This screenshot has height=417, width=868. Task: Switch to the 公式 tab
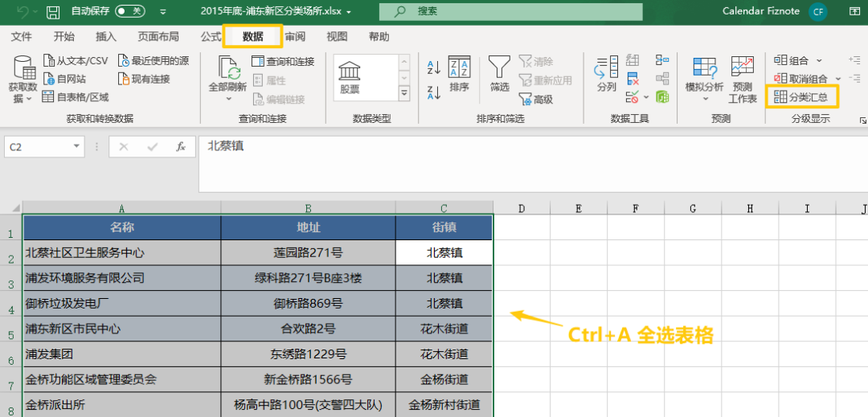211,36
